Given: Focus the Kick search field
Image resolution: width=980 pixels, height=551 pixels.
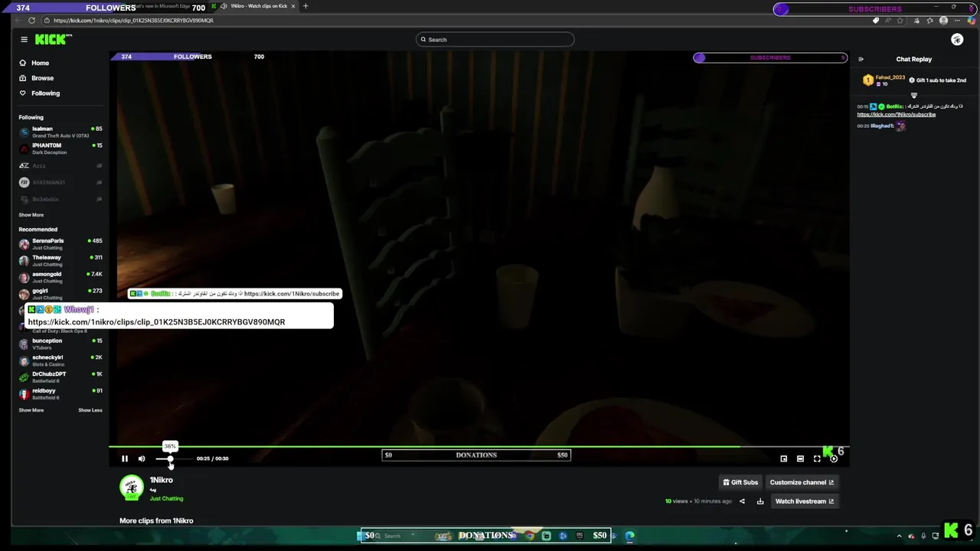Looking at the screenshot, I should click(x=495, y=39).
